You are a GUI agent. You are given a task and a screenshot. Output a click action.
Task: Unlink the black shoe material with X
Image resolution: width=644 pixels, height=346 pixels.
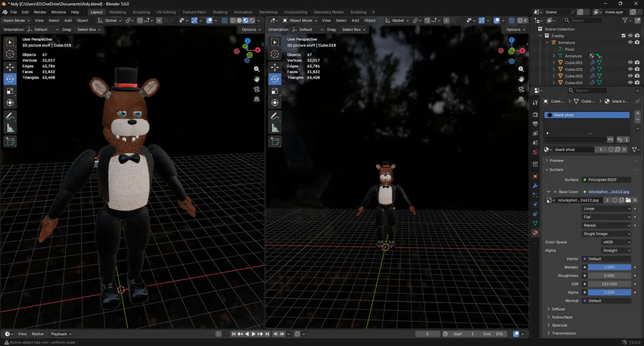(x=624, y=149)
